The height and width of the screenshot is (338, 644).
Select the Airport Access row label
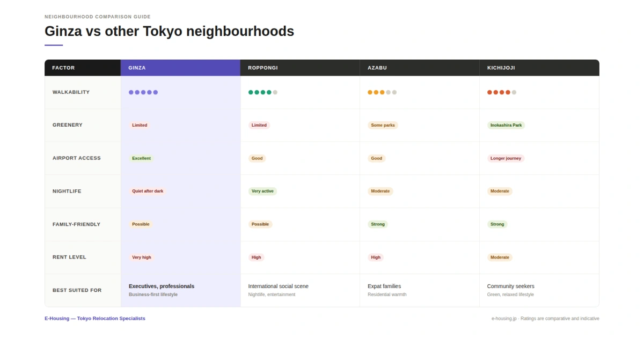(x=77, y=158)
